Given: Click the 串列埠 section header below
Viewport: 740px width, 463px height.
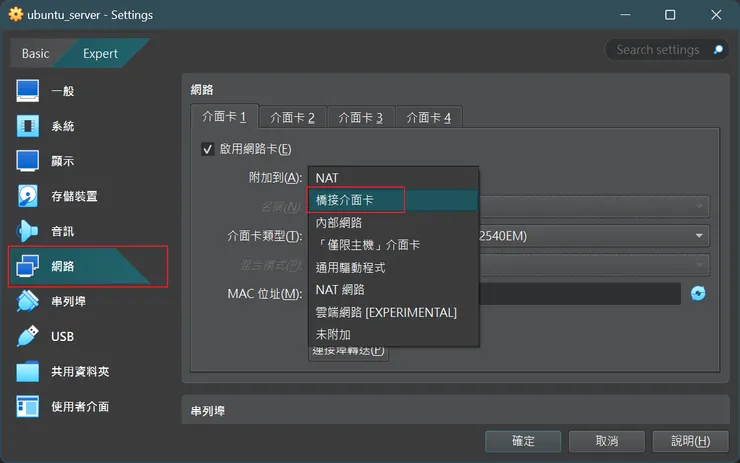Looking at the screenshot, I should [x=208, y=411].
